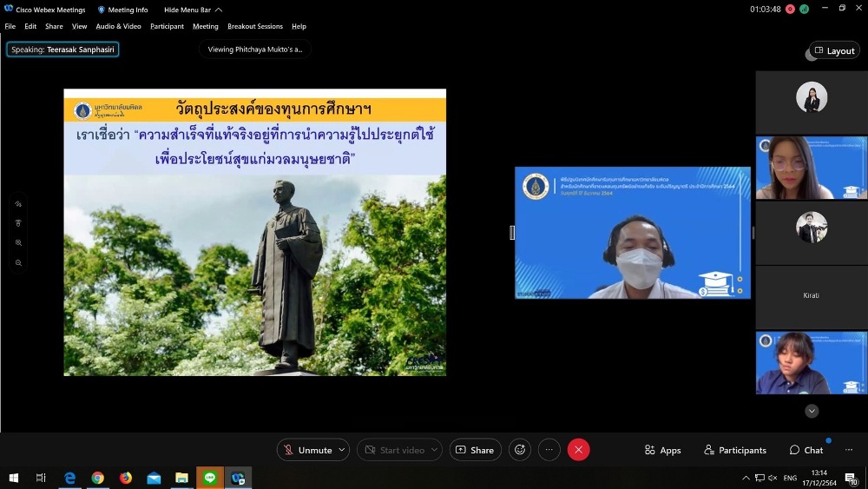The width and height of the screenshot is (868, 489).
Task: Zoom in on the shared content
Action: tap(18, 243)
